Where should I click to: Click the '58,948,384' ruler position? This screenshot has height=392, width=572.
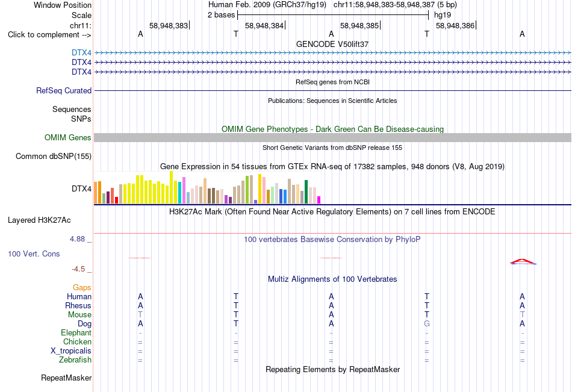coord(264,25)
